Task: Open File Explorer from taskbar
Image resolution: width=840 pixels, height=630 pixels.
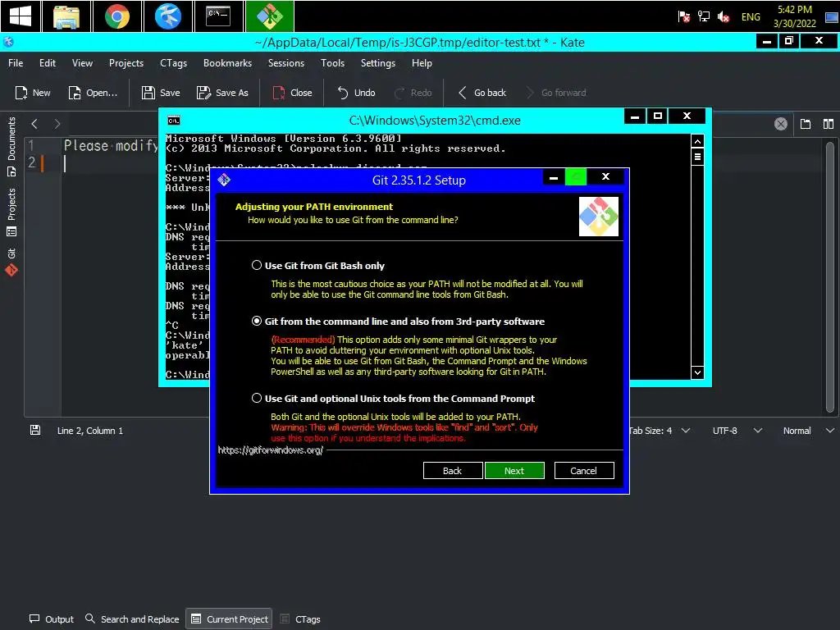Action: point(66,16)
